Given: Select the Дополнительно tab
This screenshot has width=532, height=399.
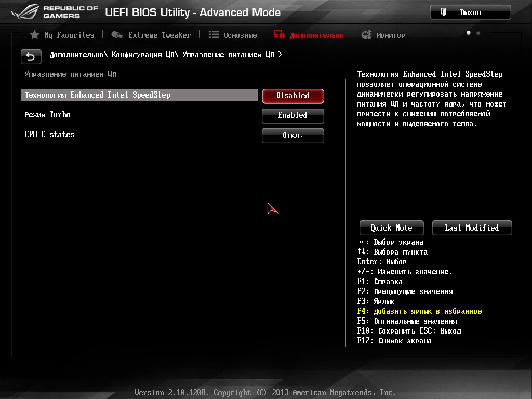Looking at the screenshot, I should pos(309,35).
